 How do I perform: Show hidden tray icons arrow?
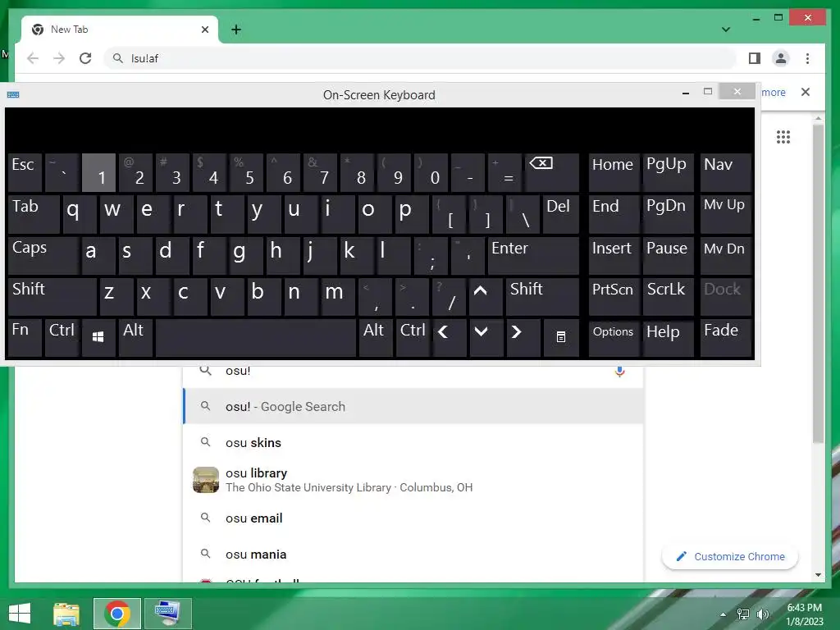pos(724,614)
